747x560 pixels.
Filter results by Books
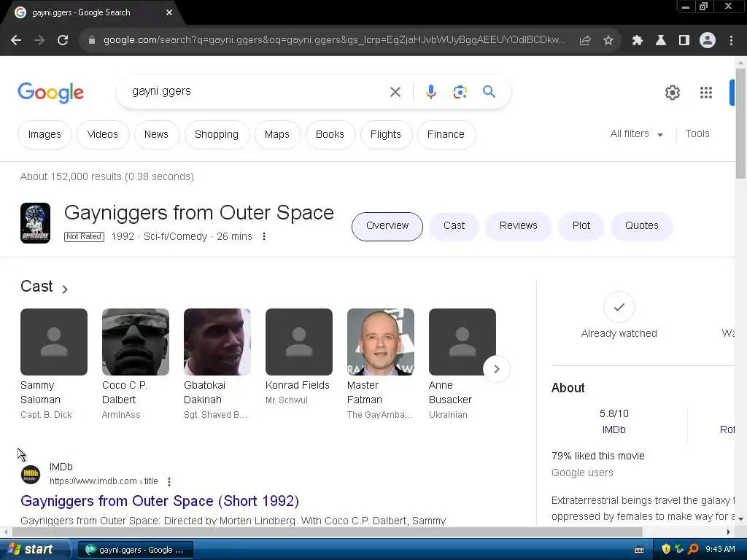(330, 135)
